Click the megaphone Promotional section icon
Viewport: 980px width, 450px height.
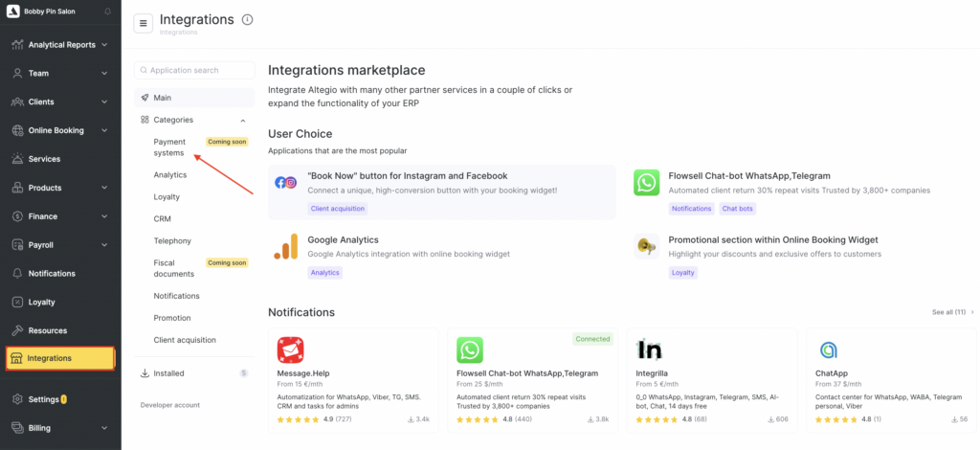click(x=647, y=247)
